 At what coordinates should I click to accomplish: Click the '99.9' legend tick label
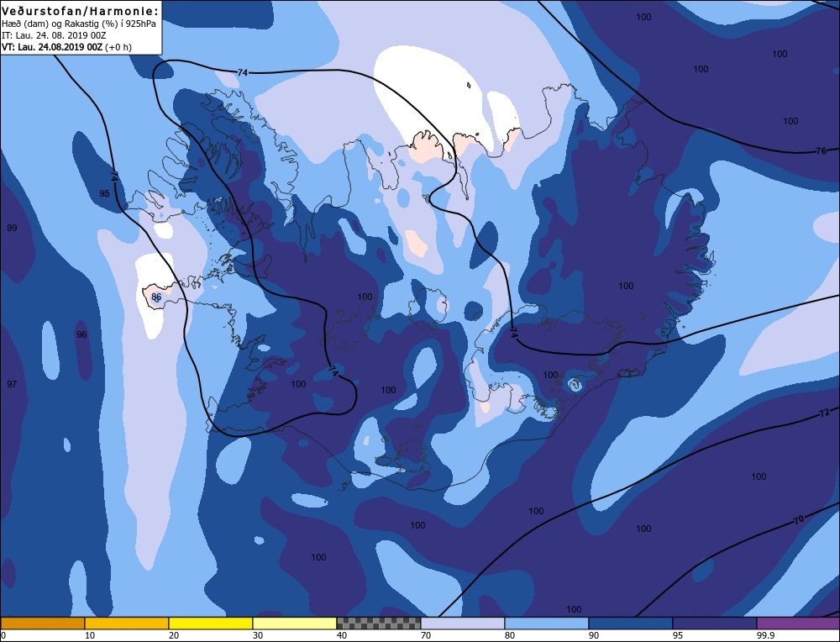(x=764, y=635)
